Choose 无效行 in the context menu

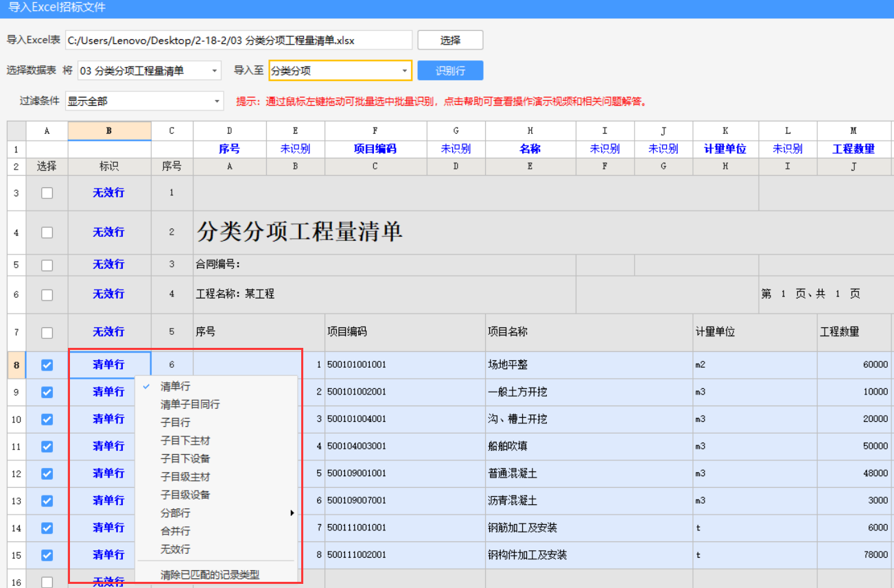pyautogui.click(x=176, y=549)
